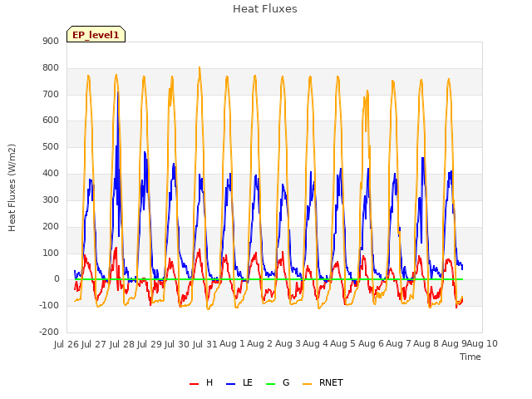The width and height of the screenshot is (532, 399).
Task: Click the blue LE legend color marker
Action: coord(231,384)
